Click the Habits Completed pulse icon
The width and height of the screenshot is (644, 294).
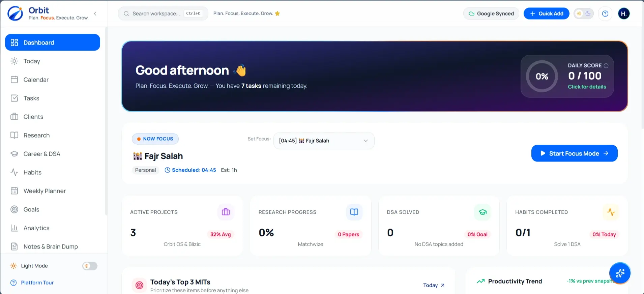coord(611,212)
